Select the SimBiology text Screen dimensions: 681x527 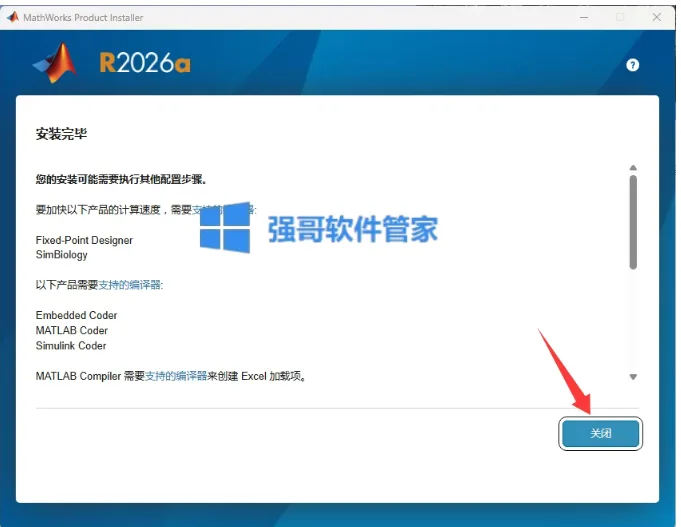coord(62,255)
